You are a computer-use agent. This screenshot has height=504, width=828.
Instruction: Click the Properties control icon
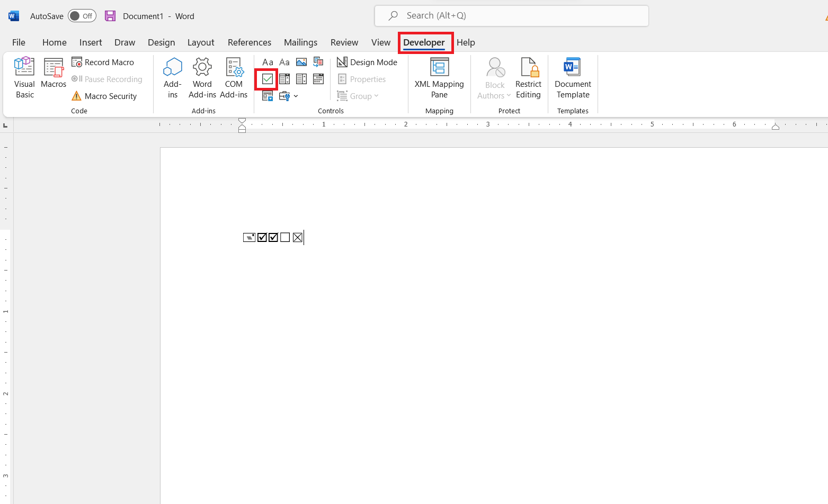click(x=342, y=79)
